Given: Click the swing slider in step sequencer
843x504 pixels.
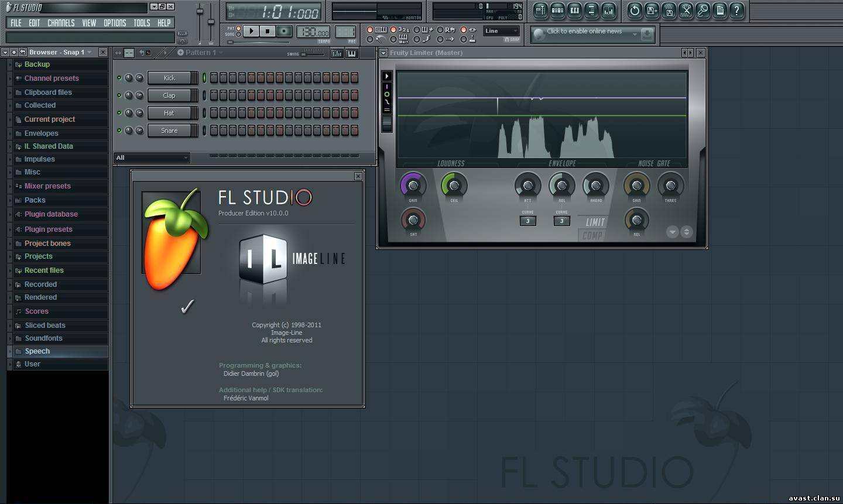Looking at the screenshot, I should 313,53.
